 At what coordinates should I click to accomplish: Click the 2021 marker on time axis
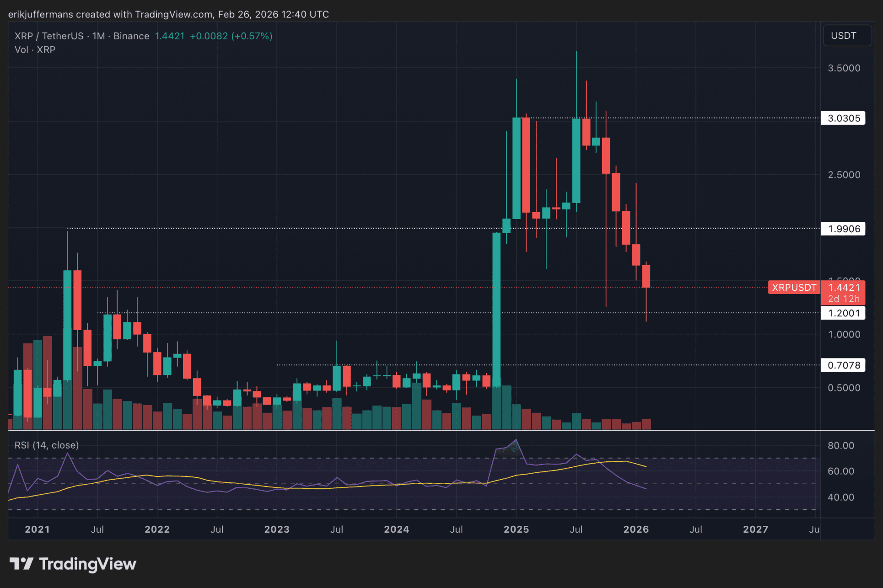point(37,529)
